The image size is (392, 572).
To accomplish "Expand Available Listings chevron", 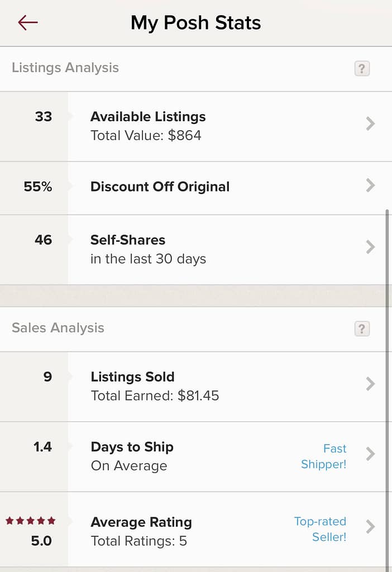I will coord(370,123).
